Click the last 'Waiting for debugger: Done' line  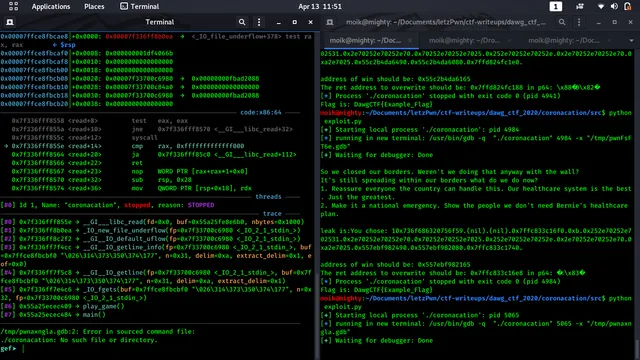[x=377, y=340]
